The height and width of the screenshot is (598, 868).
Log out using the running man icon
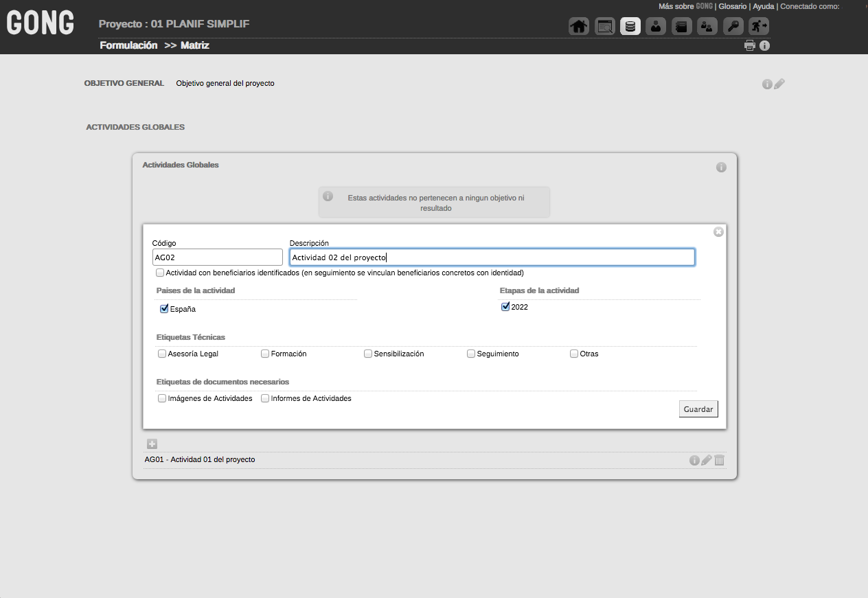(x=758, y=27)
